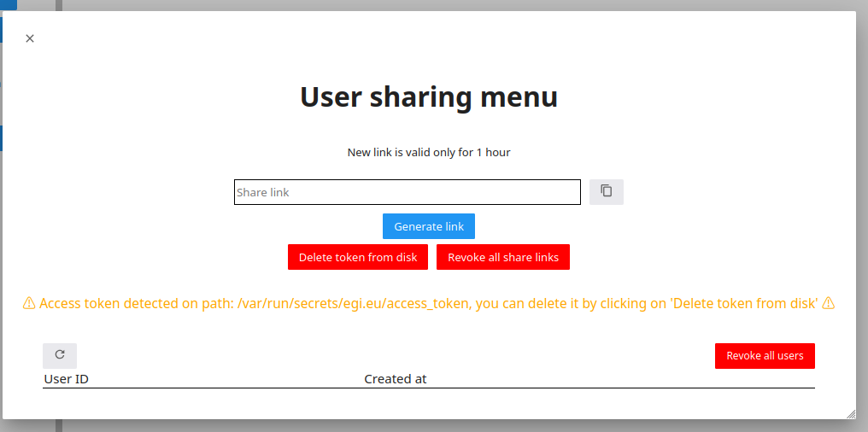Click the left warning triangle icon
The image size is (868, 432).
coord(29,303)
